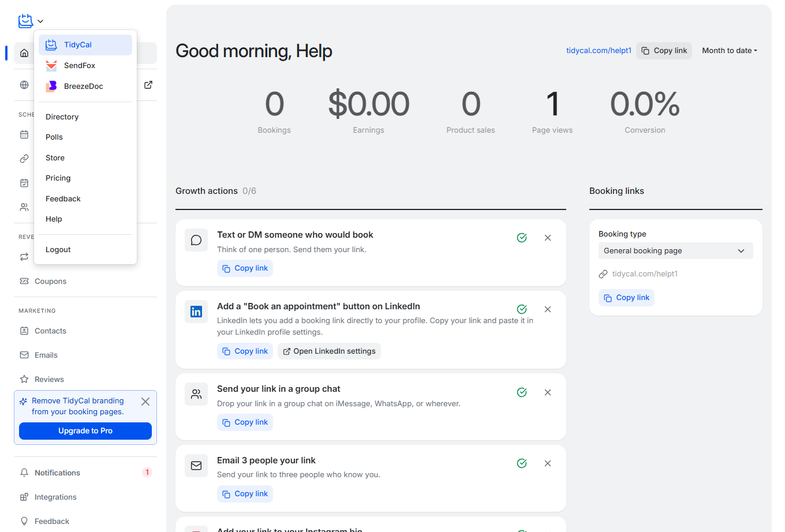This screenshot has height=532, width=785.
Task: Open Store from the dropdown menu
Action: 85,158
